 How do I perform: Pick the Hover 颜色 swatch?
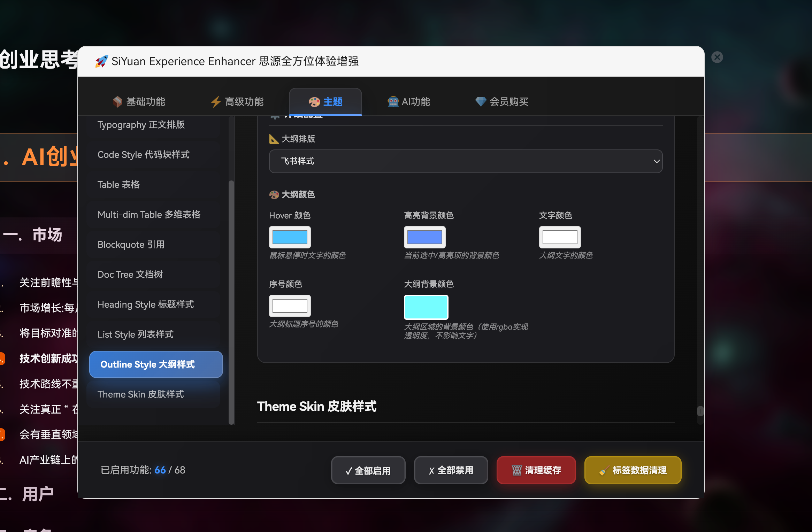coord(290,237)
